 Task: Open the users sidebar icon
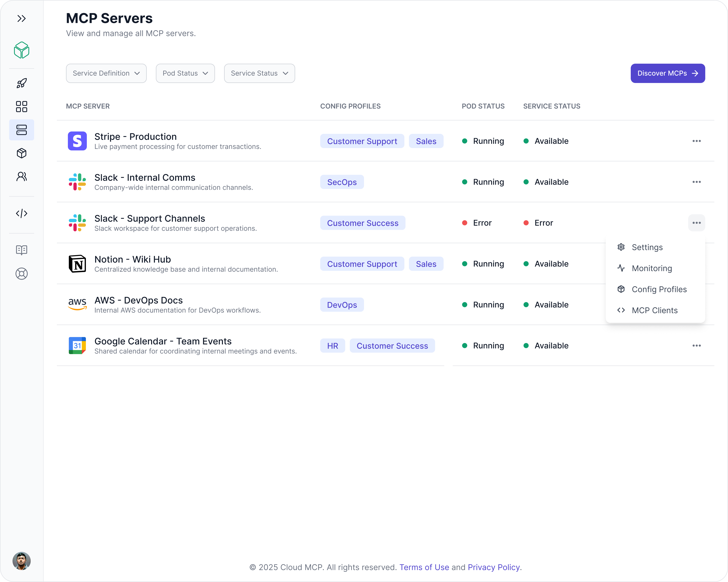point(22,176)
